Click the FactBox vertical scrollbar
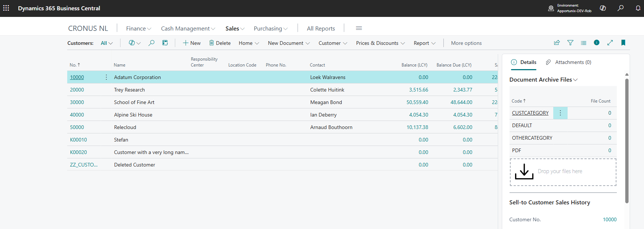 click(627, 140)
